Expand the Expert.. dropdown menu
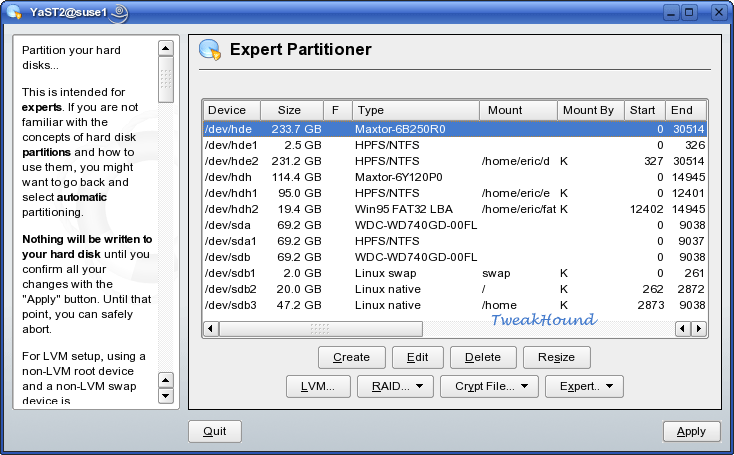Screen dimensions: 734x455 (584, 387)
